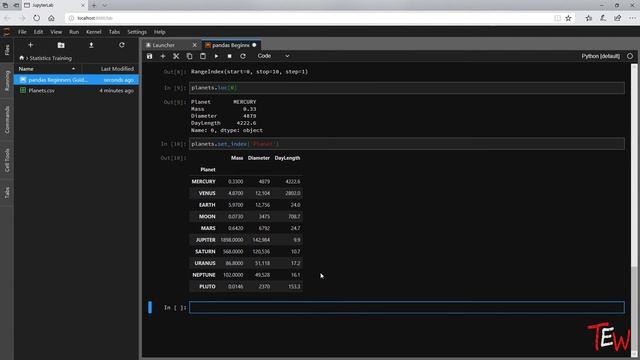Paste cell from clipboard in notebook toolbar

pos(203,56)
